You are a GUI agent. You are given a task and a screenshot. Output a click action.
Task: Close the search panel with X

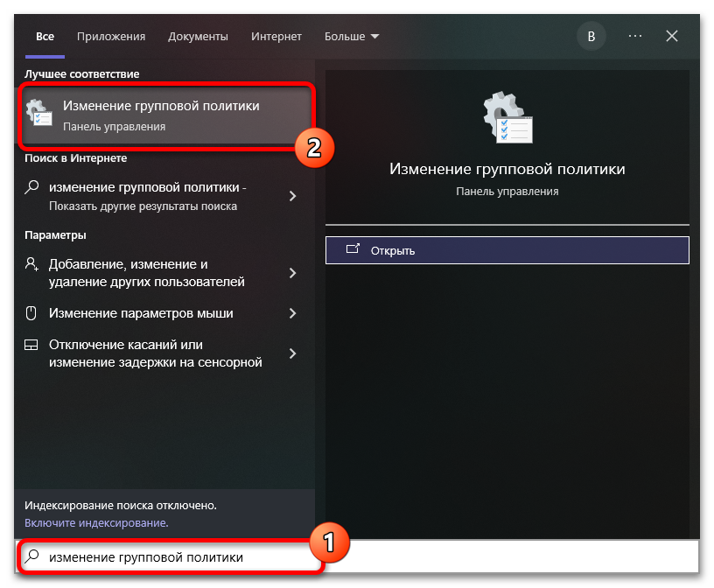(672, 36)
